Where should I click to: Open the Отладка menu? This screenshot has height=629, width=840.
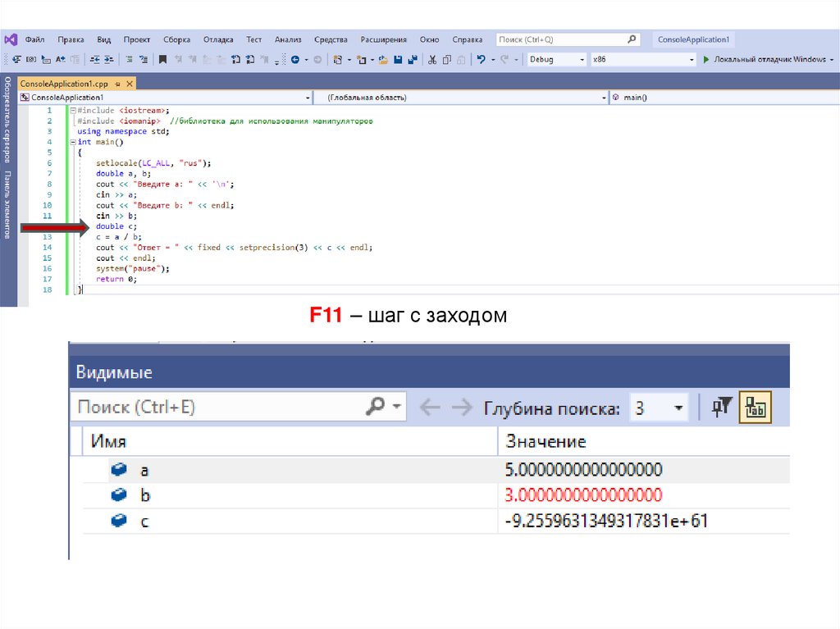click(x=217, y=39)
